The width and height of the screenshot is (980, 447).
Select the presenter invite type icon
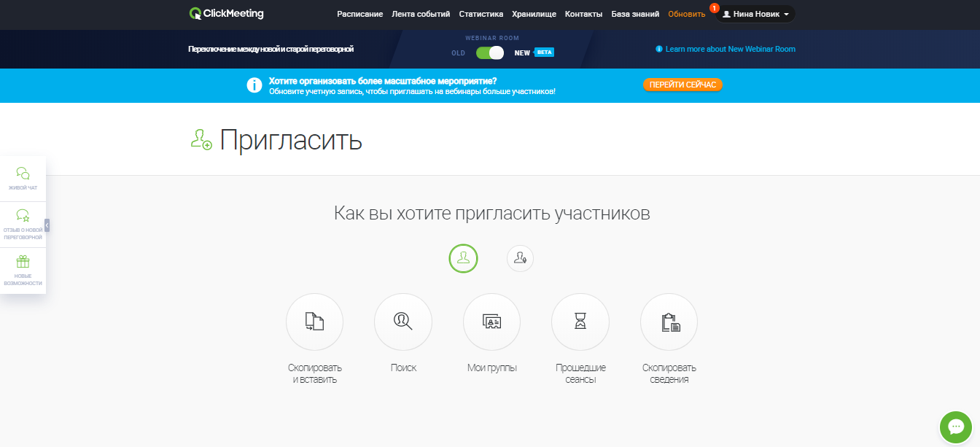point(520,258)
